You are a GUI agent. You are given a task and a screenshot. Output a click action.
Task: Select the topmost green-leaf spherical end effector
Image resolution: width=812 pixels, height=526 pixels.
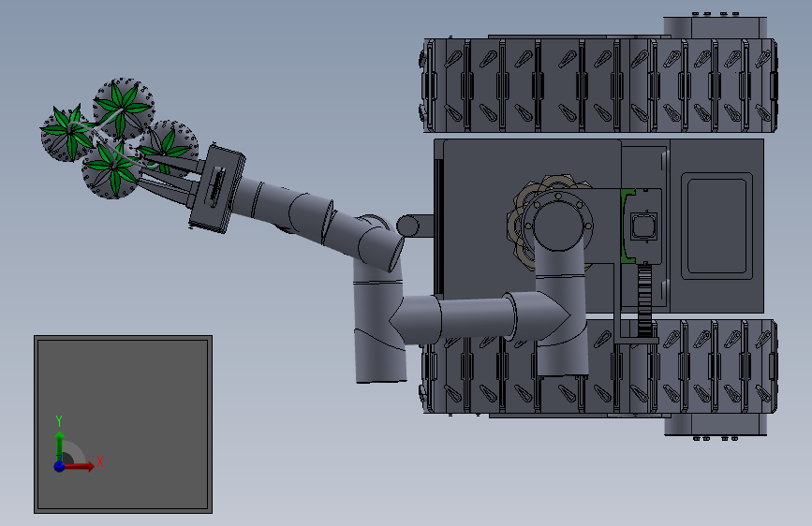coord(124,108)
